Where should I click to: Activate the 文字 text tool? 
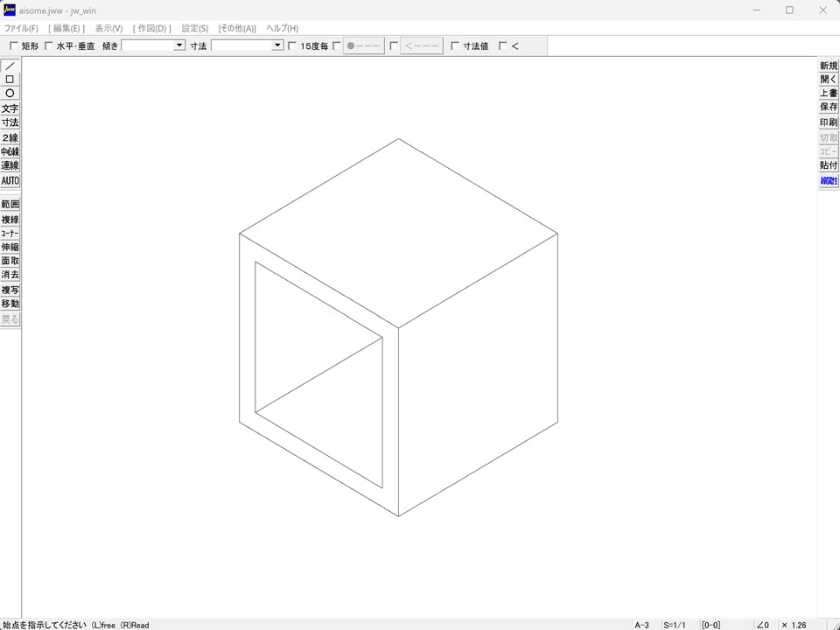tap(10, 109)
